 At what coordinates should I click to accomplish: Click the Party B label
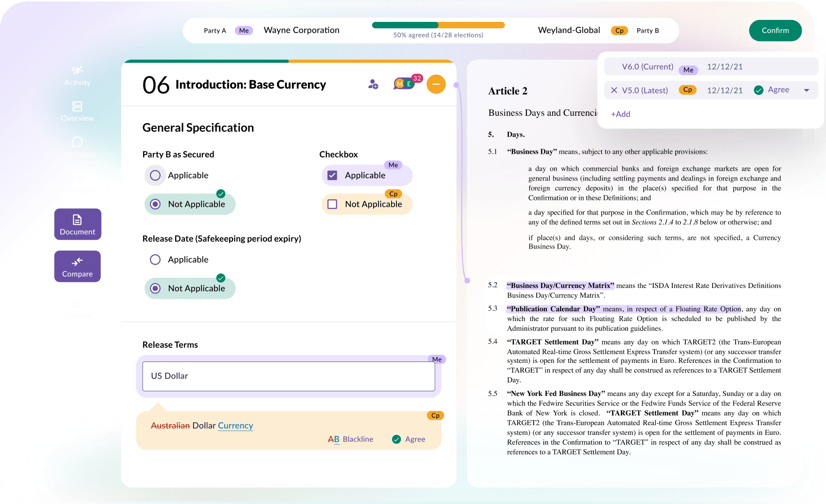[x=648, y=31]
